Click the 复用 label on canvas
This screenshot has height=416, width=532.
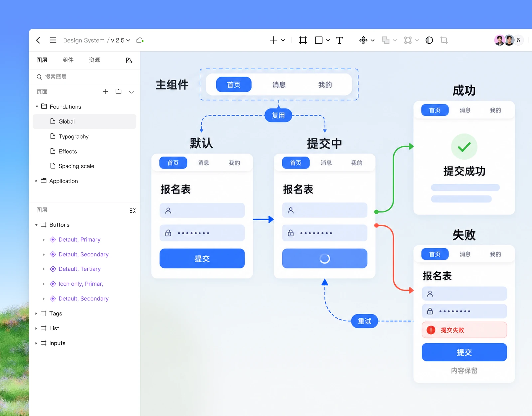(x=278, y=115)
